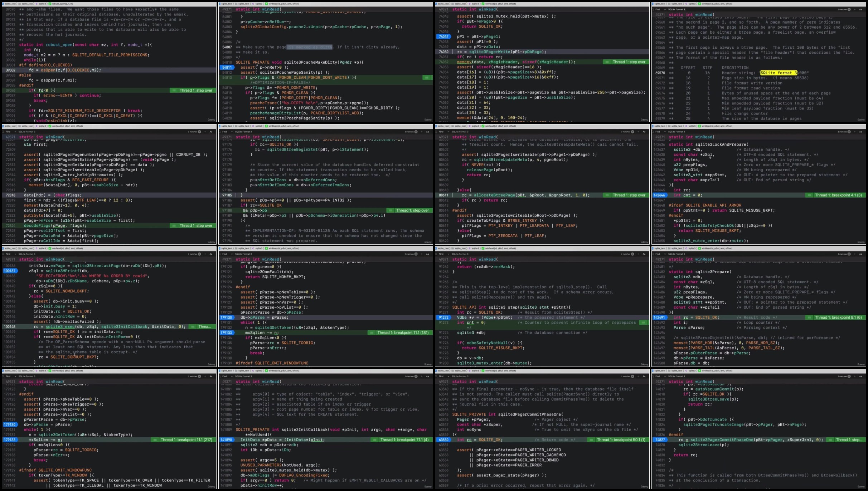Click thread icon left of 'breakpoint 50.1 (1)'

coord(591,440)
